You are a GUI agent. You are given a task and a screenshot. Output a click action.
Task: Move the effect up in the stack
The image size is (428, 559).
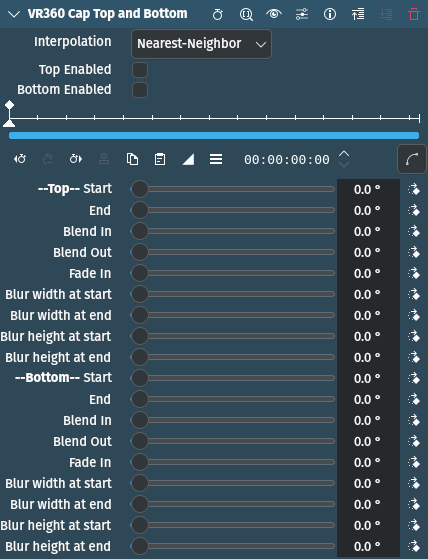click(x=358, y=14)
